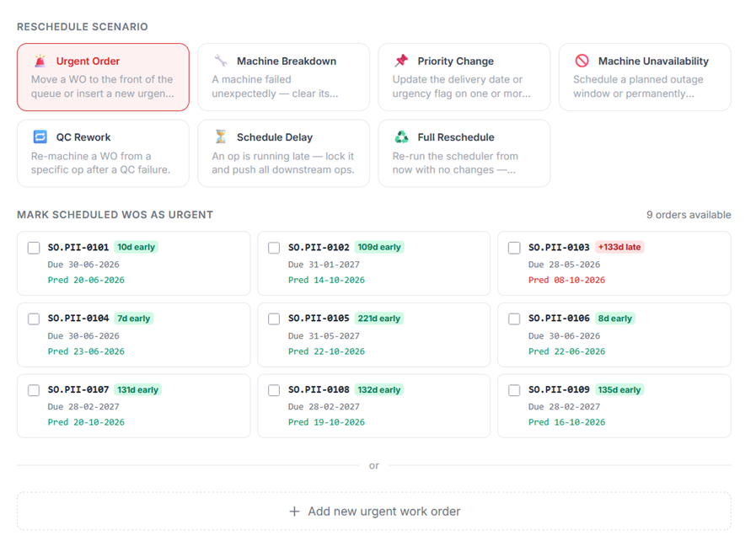Image resolution: width=756 pixels, height=541 pixels.
Task: Click the Urgent Order siren icon
Action: pos(40,61)
